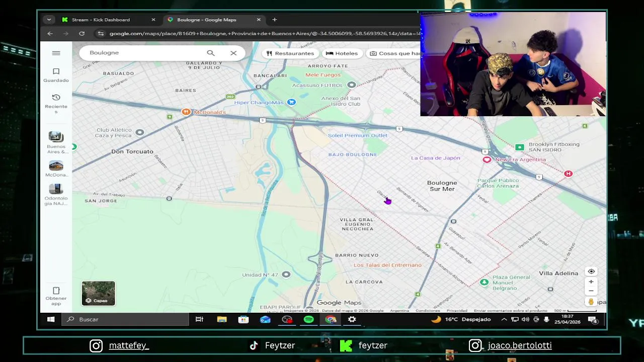644x362 pixels.
Task: Open the Guardado saved places panel
Action: coord(56,75)
